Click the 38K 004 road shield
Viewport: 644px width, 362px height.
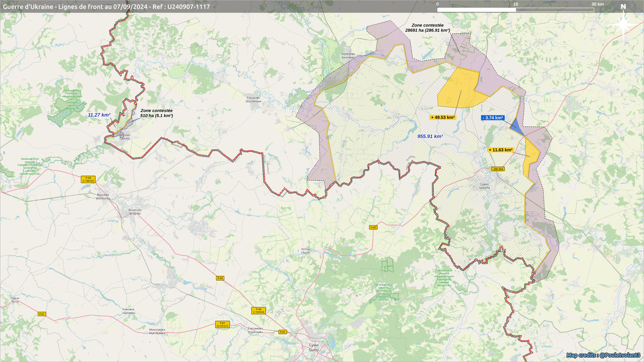point(498,169)
